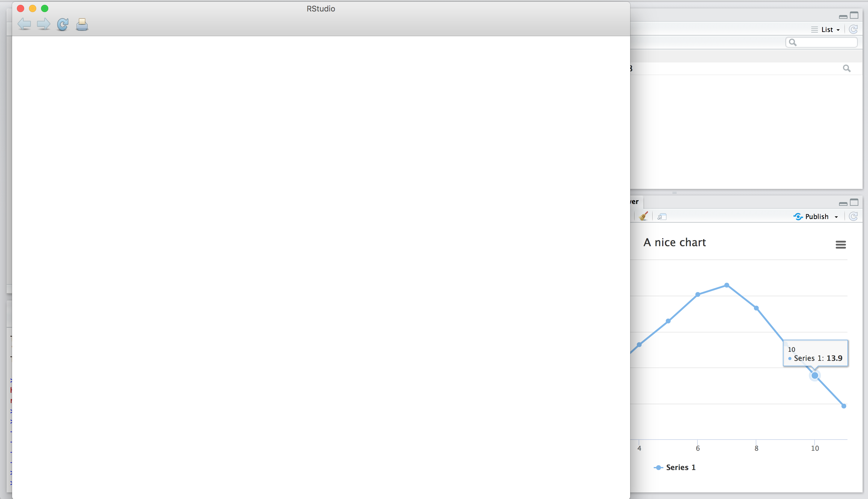Refresh the Environment pane listing
This screenshot has width=868, height=499.
(x=853, y=29)
